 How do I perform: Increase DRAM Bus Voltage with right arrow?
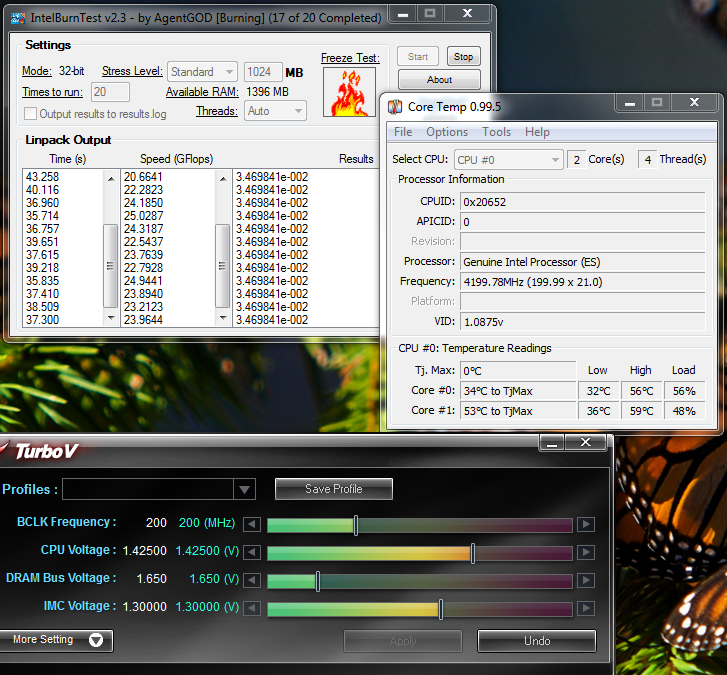[586, 580]
